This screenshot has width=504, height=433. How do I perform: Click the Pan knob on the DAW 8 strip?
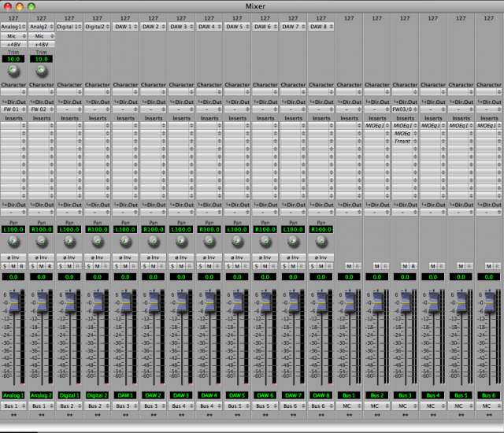(321, 241)
